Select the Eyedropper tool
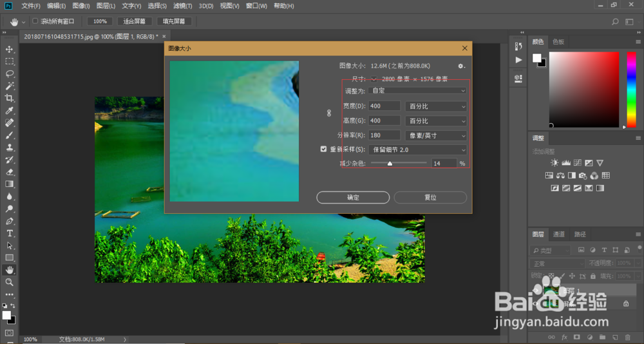Viewport: 644px width, 344px height. 9,111
